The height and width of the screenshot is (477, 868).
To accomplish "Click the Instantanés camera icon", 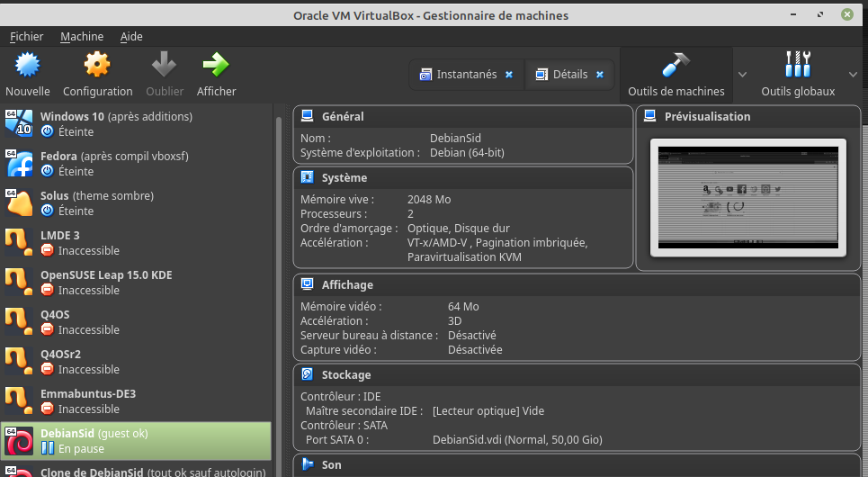I will (425, 74).
